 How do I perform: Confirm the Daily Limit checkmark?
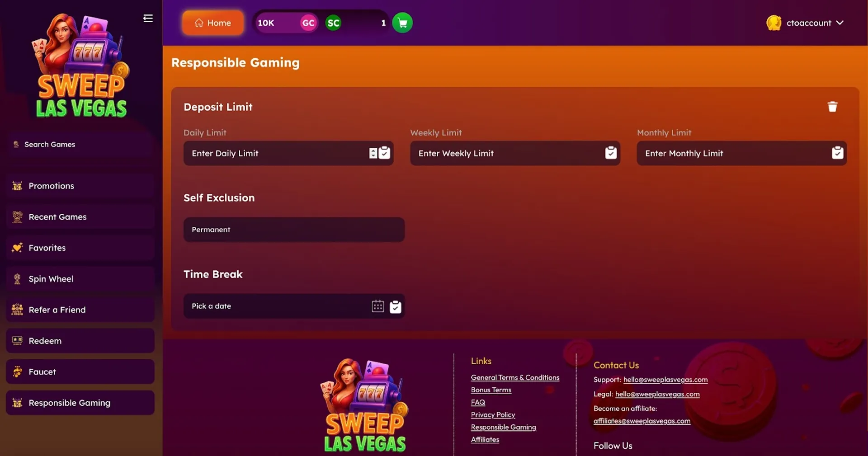tap(385, 153)
